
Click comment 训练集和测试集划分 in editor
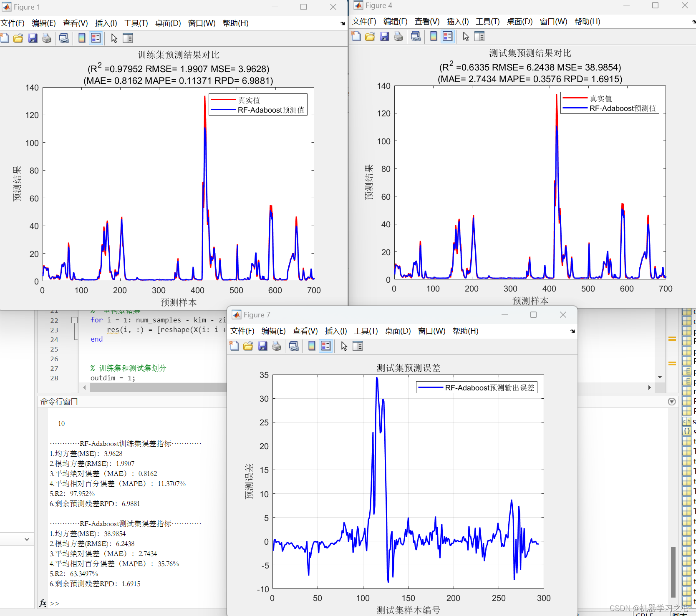pos(132,368)
